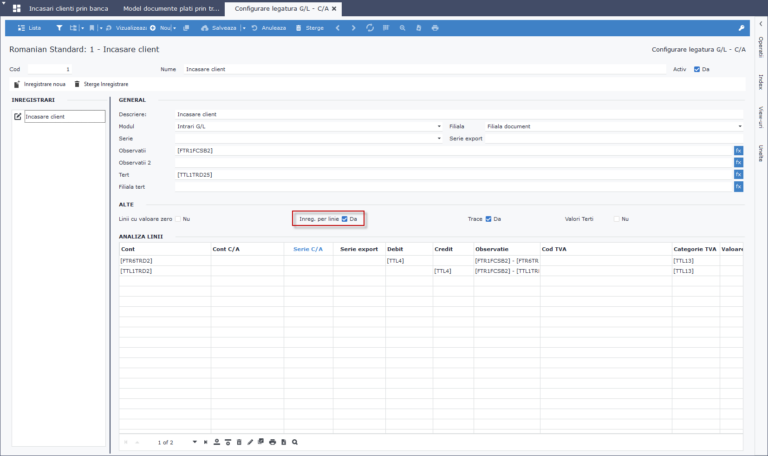Switch to Model documente plati tab
Image resolution: width=768 pixels, height=456 pixels.
(171, 8)
